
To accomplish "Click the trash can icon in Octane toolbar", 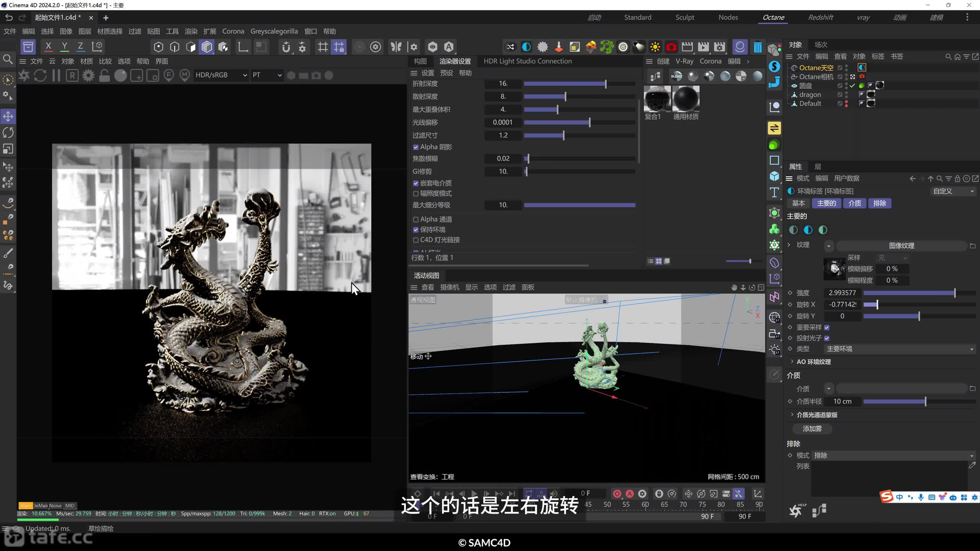I will (x=757, y=47).
